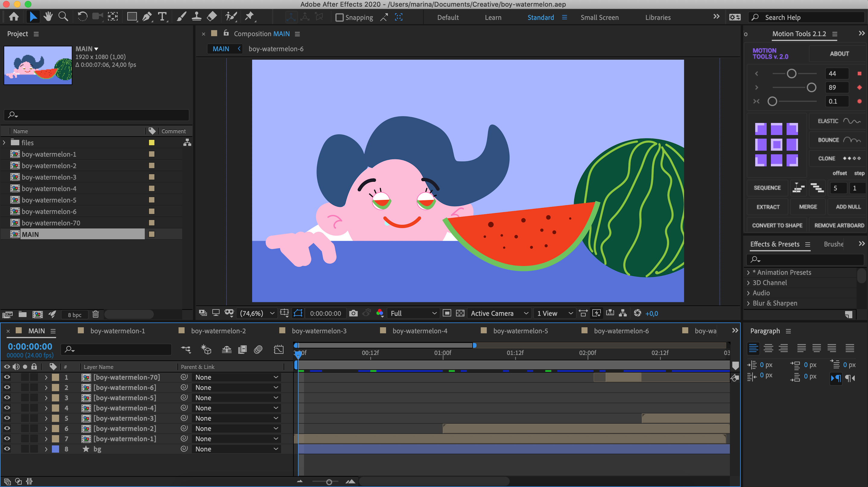
Task: Select the Zoom magnifier tool
Action: (63, 17)
